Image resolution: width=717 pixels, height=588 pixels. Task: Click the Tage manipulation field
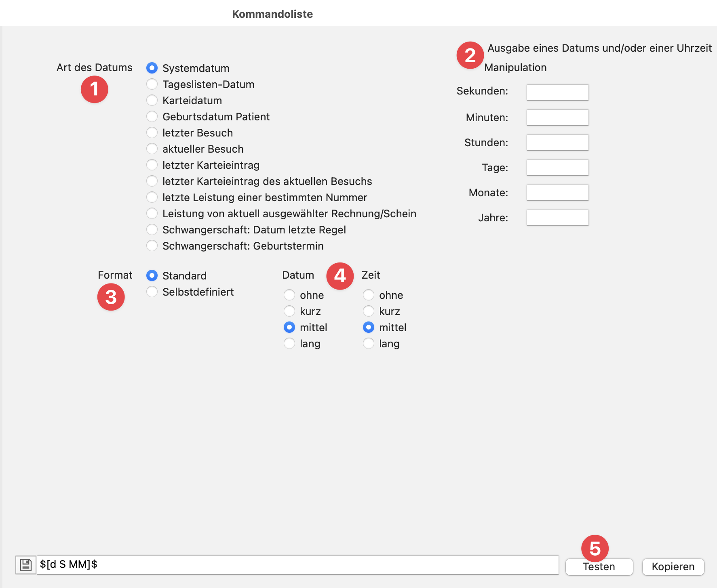tap(557, 168)
